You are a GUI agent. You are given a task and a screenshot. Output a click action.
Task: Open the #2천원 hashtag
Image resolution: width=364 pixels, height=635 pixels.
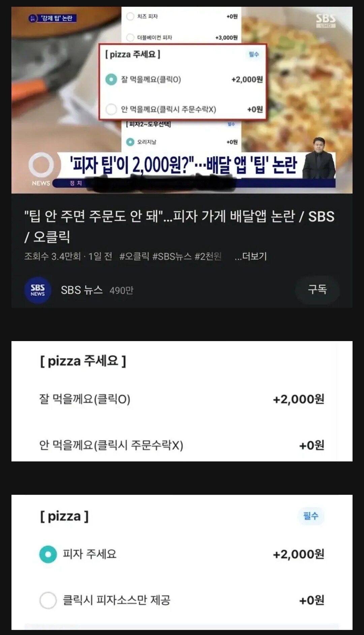[208, 256]
